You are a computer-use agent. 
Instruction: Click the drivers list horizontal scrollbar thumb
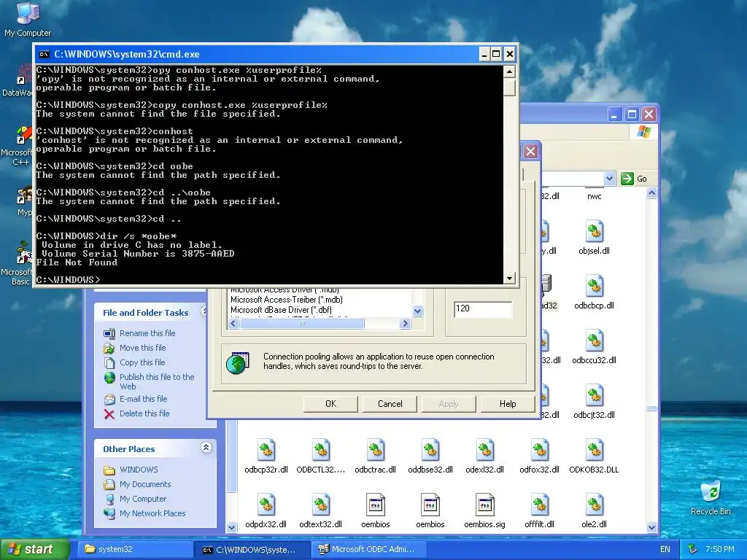302,323
